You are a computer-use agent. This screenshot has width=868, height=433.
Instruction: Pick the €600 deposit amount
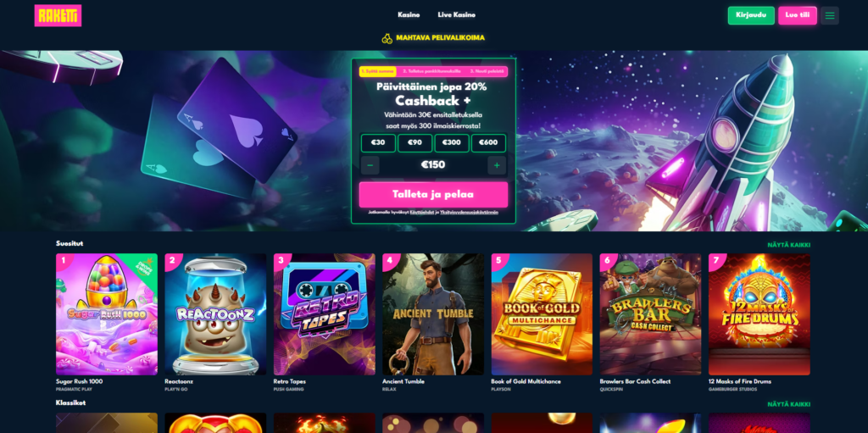point(488,143)
